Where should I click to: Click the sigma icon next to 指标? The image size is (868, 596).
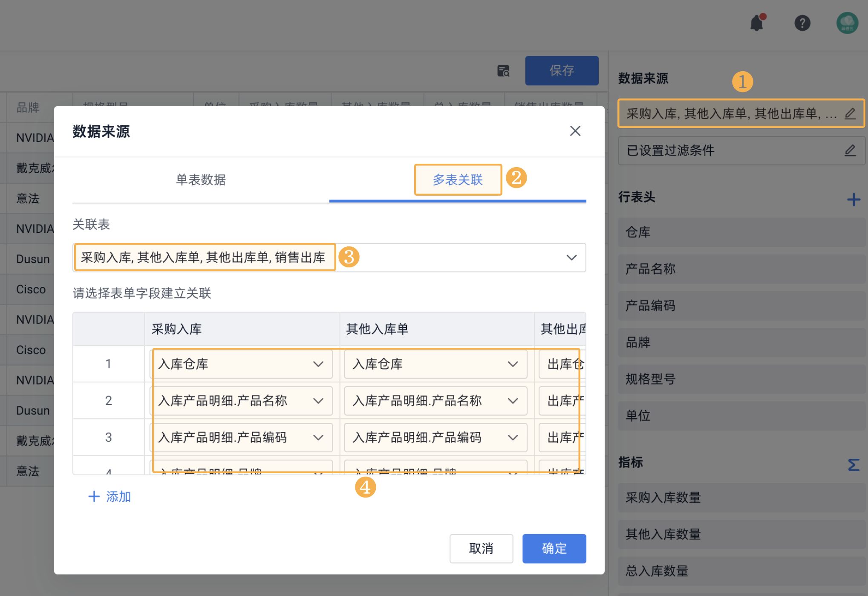(x=854, y=464)
